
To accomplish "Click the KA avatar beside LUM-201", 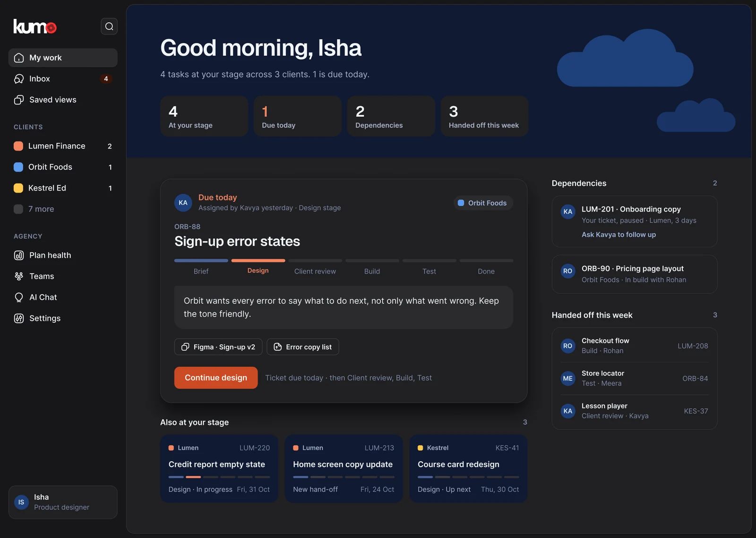I will tap(568, 212).
